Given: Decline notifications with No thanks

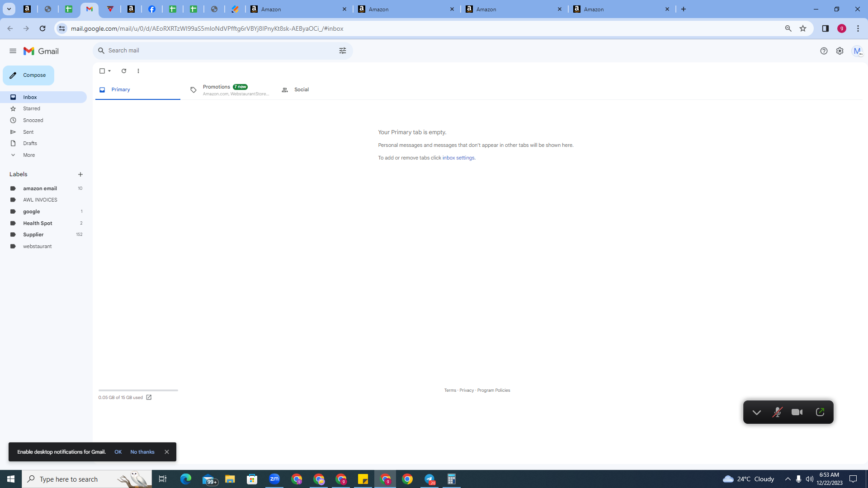Looking at the screenshot, I should [x=142, y=452].
